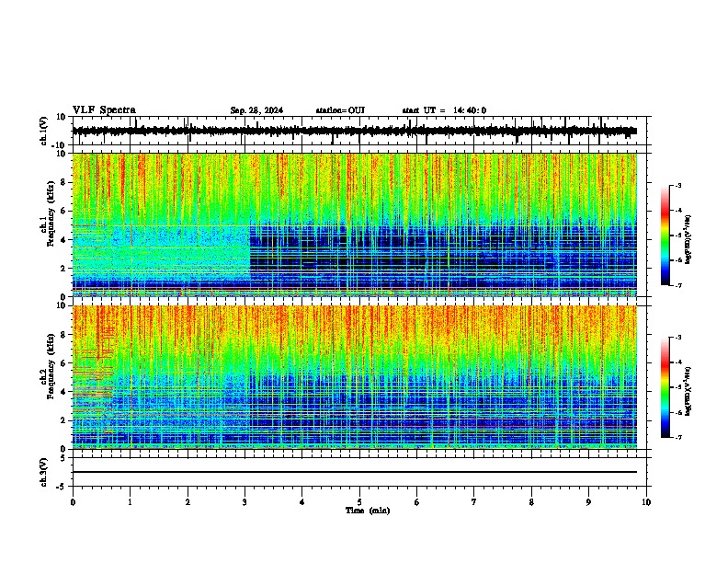Click the ch.2 "Frequency (kHz)" axis label
This screenshot has height=563, width=728.
click(x=51, y=366)
